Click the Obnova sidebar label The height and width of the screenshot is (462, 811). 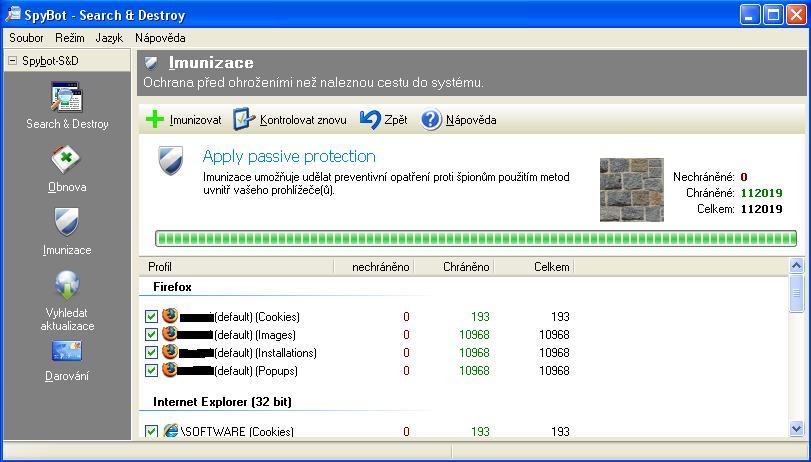click(67, 187)
